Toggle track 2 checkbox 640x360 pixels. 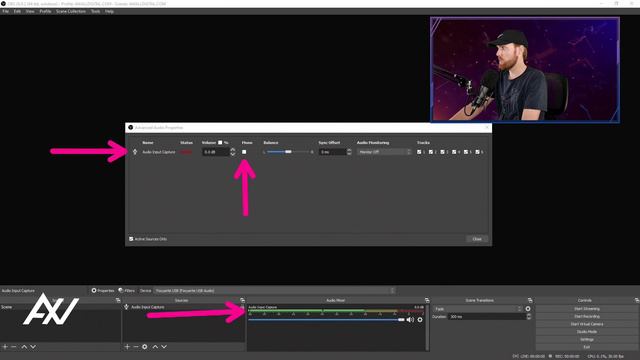pos(431,152)
